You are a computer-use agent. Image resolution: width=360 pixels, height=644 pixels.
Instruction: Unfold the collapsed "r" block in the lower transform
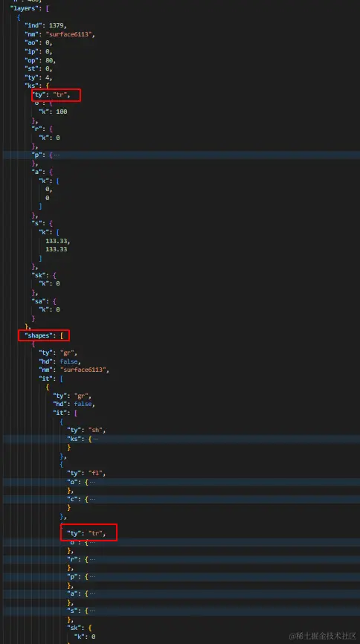[x=92, y=559]
